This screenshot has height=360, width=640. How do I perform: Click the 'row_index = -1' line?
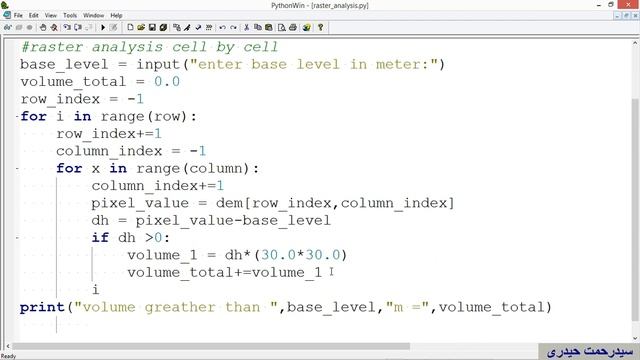(x=82, y=99)
